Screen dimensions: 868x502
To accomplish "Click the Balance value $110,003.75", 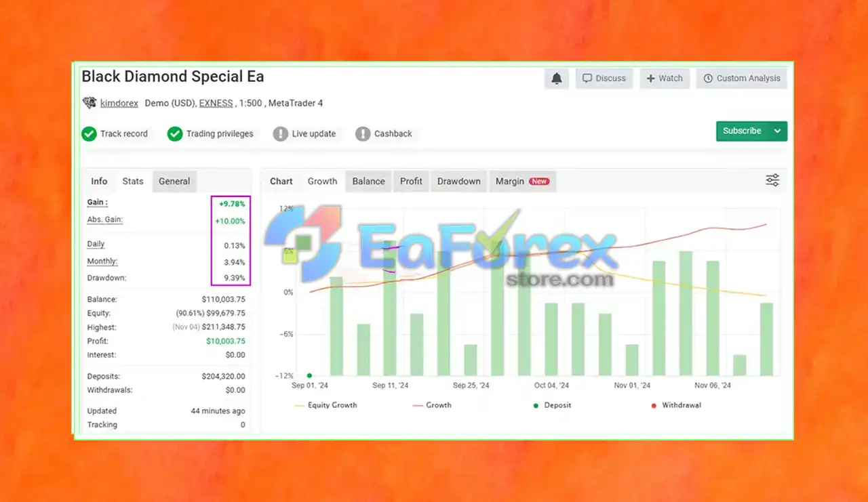I will pos(224,299).
